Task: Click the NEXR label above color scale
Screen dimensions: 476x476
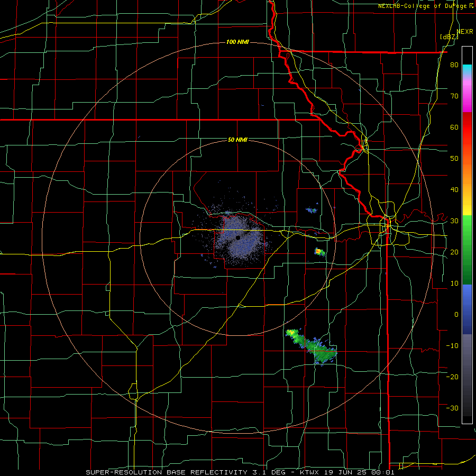Action: 465,32
